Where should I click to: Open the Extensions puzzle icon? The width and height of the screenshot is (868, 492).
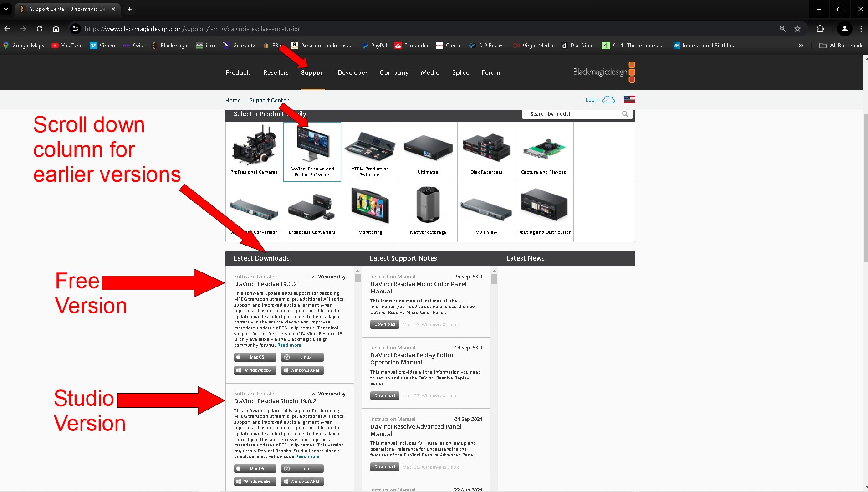click(x=820, y=29)
